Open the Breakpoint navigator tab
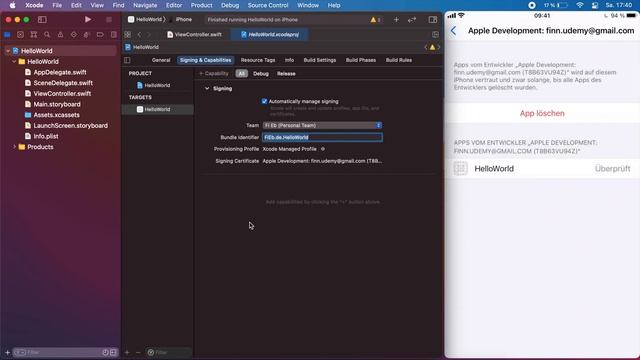This screenshot has width=640, height=360. tap(100, 35)
